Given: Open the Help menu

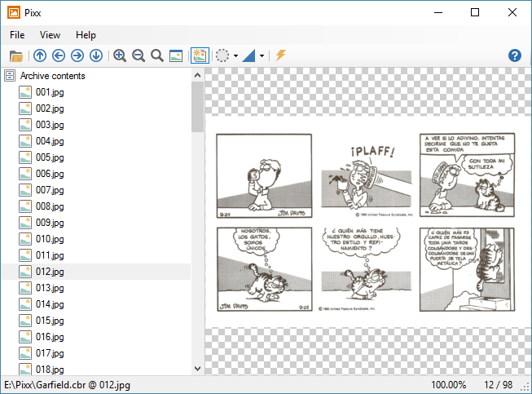Looking at the screenshot, I should 86,35.
